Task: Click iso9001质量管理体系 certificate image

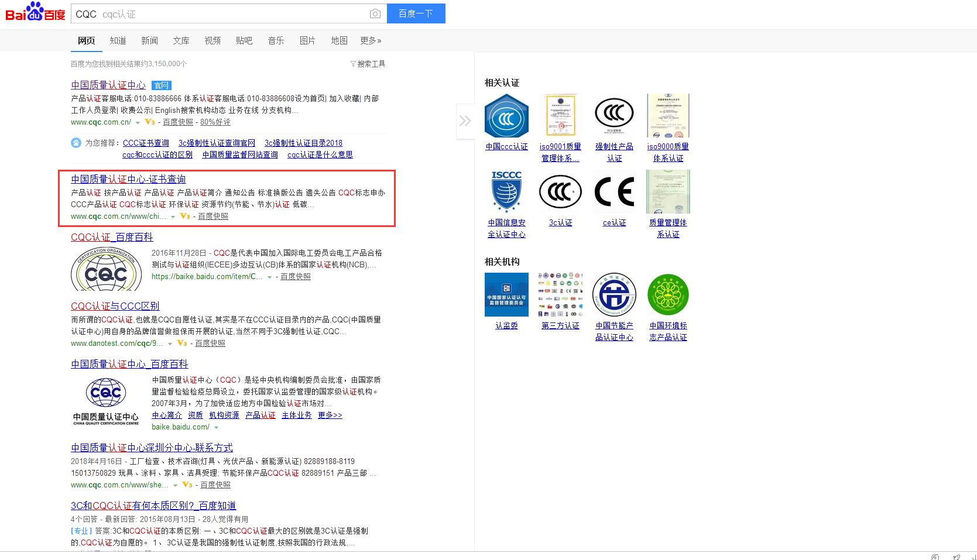Action: pos(561,116)
